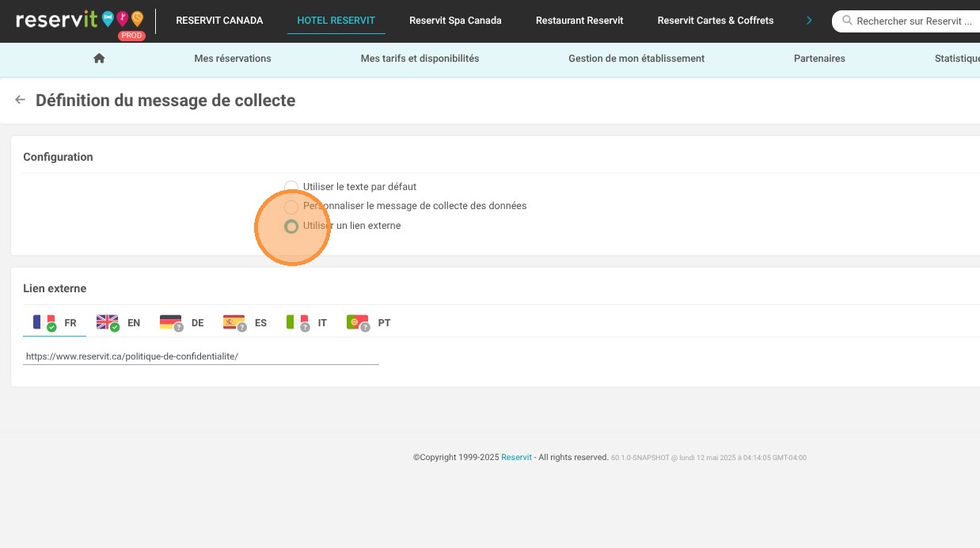
Task: Click the 'Configuration' section title
Action: tap(58, 157)
